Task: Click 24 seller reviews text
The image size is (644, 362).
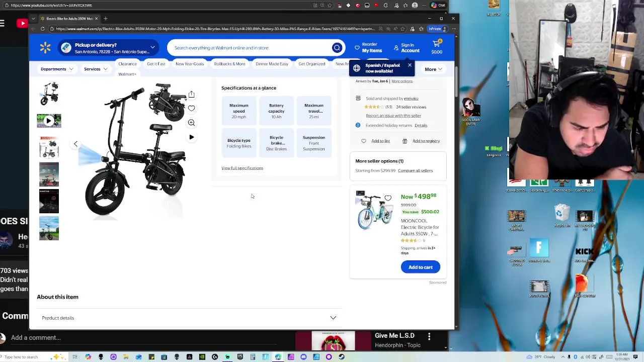Action: click(411, 107)
